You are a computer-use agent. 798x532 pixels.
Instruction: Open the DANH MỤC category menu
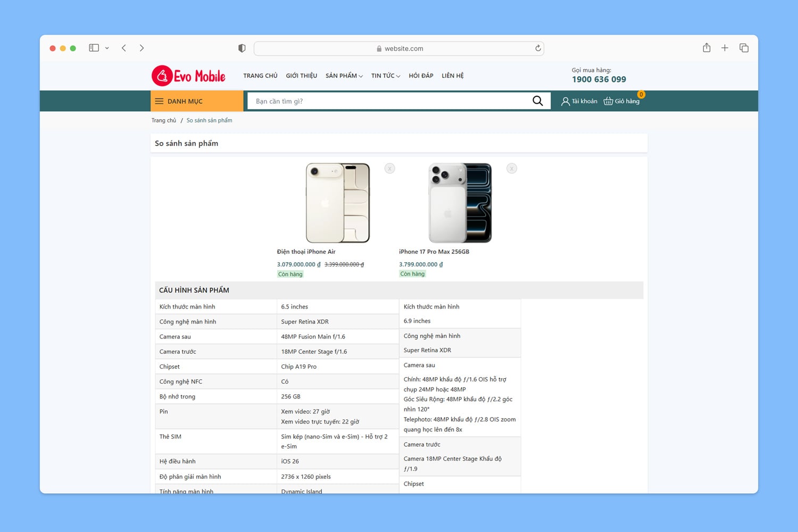pyautogui.click(x=197, y=101)
